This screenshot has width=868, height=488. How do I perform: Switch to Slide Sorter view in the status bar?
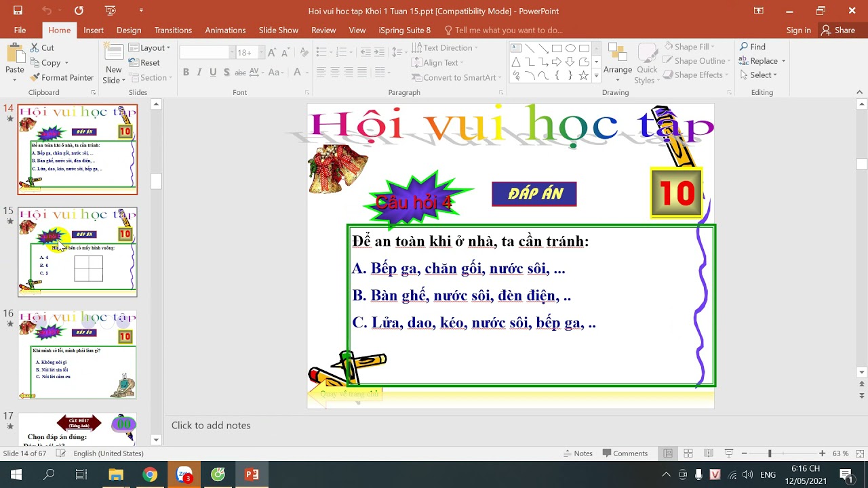pos(688,453)
